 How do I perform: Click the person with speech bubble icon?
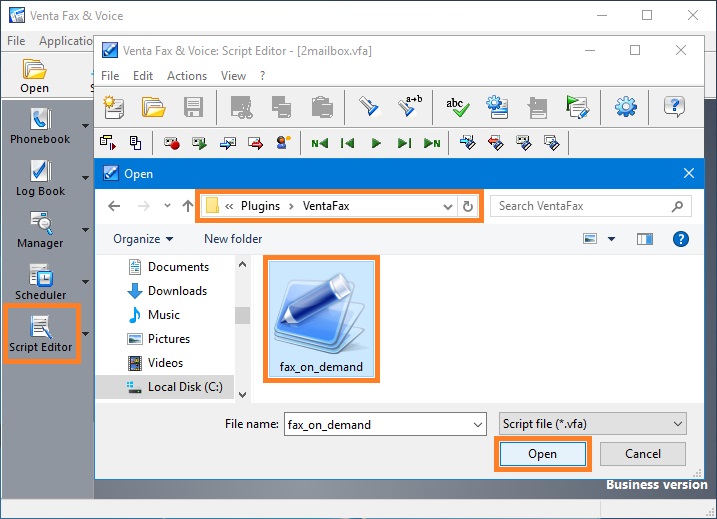tap(283, 143)
